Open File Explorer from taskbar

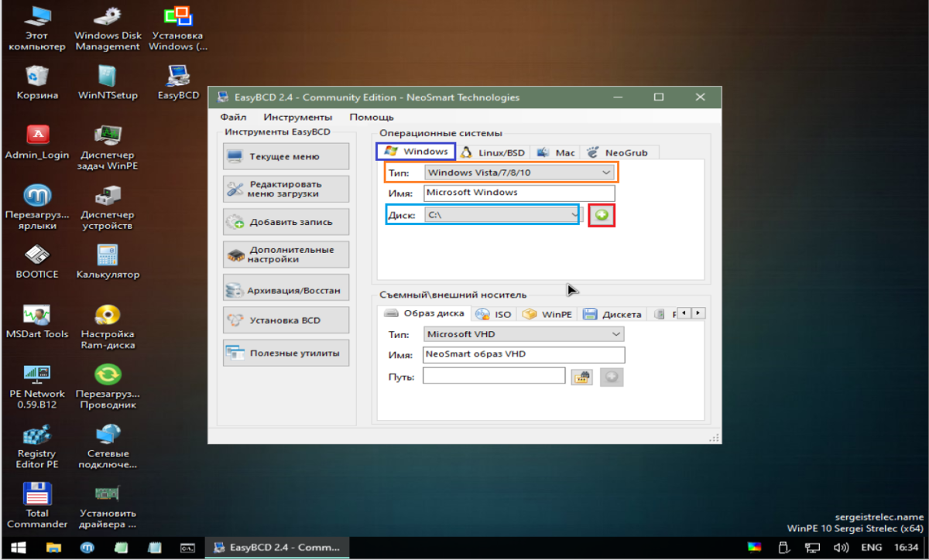click(x=53, y=548)
